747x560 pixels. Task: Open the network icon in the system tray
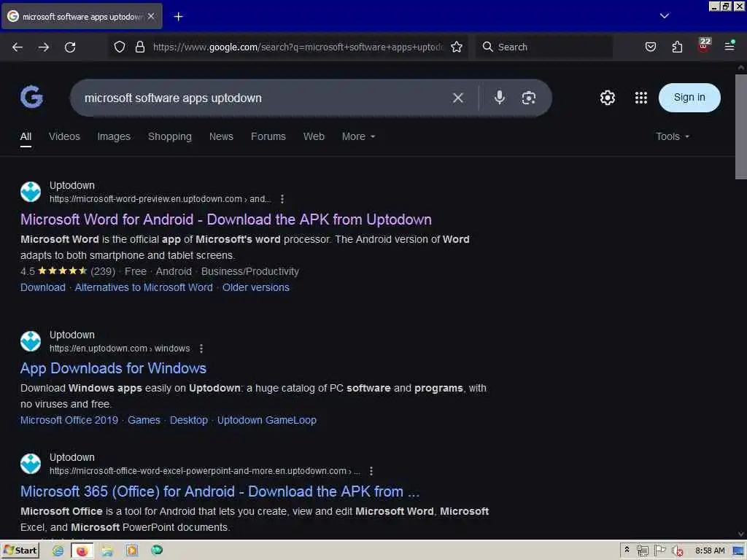[x=642, y=551]
